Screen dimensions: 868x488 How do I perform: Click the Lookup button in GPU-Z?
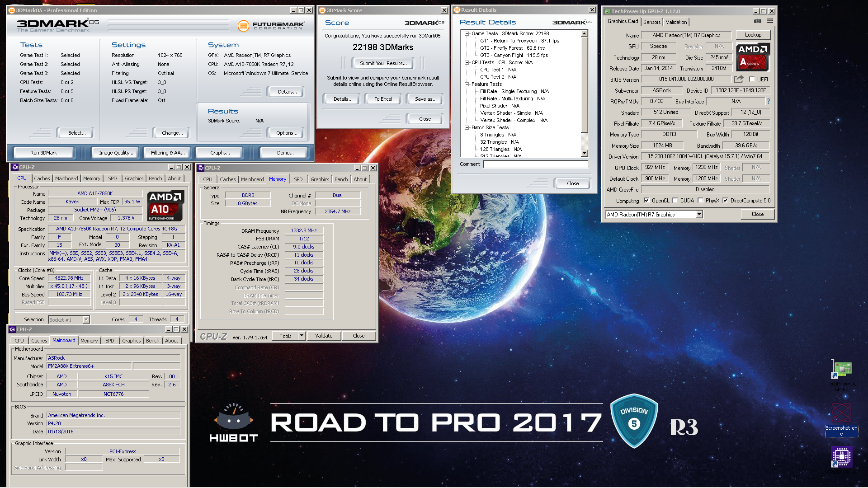(x=753, y=35)
